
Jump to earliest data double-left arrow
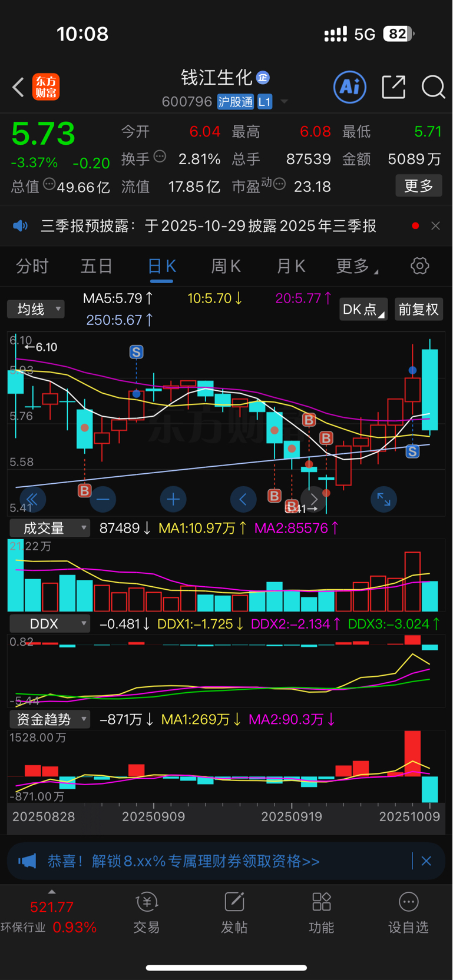coord(32,500)
